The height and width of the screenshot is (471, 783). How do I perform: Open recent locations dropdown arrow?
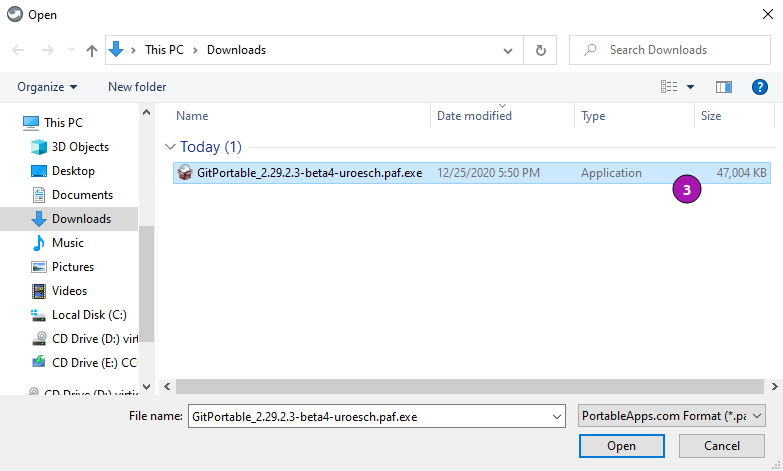coord(71,50)
